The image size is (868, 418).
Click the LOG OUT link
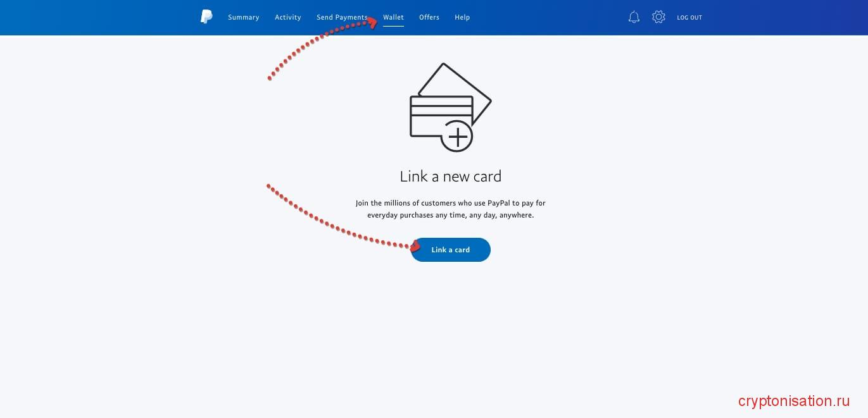pyautogui.click(x=689, y=17)
